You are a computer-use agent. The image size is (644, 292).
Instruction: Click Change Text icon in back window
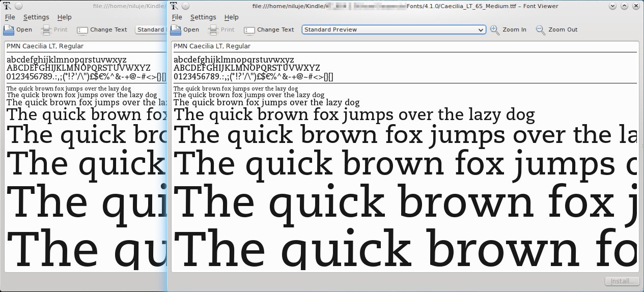pos(82,30)
